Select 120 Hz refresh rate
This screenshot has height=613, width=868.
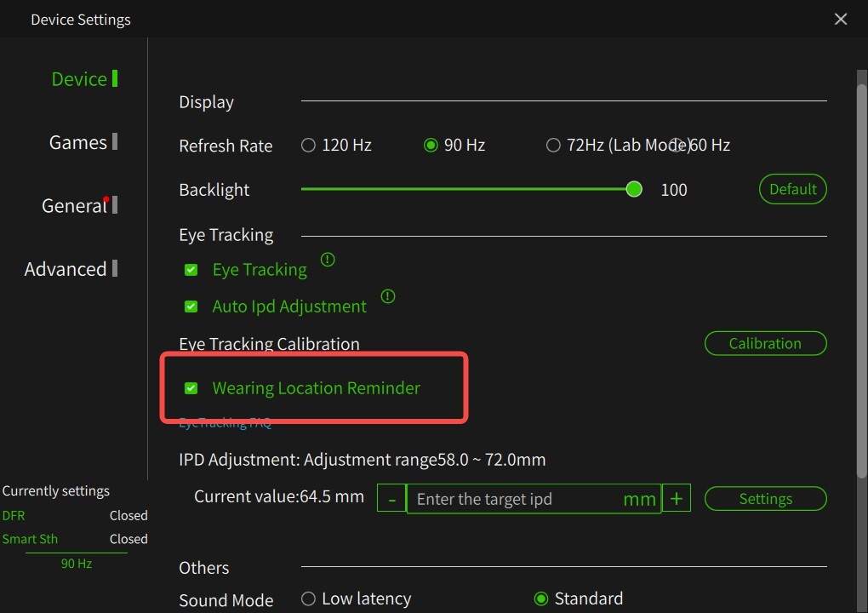(309, 146)
